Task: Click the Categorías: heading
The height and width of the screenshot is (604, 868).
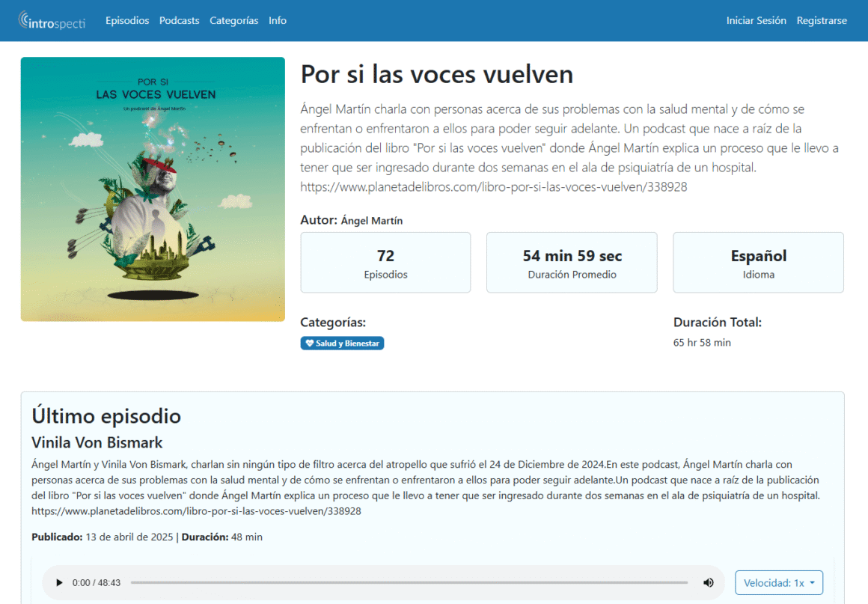Action: pos(333,322)
